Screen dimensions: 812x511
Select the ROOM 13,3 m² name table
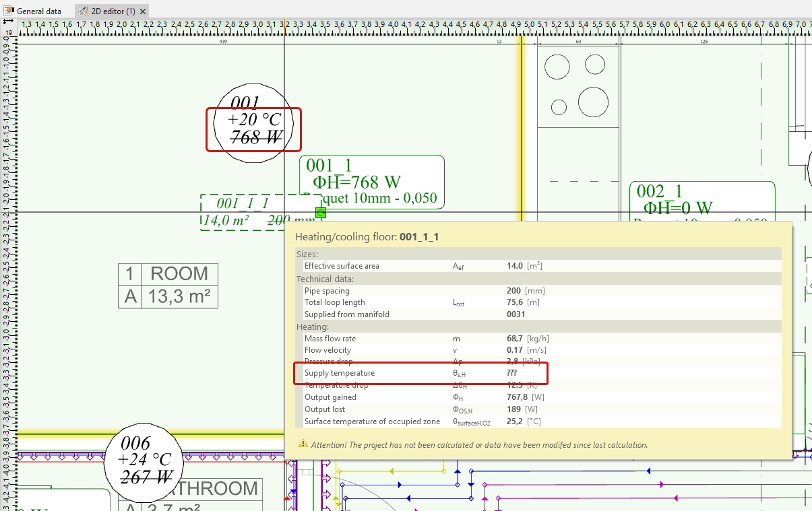(x=168, y=285)
